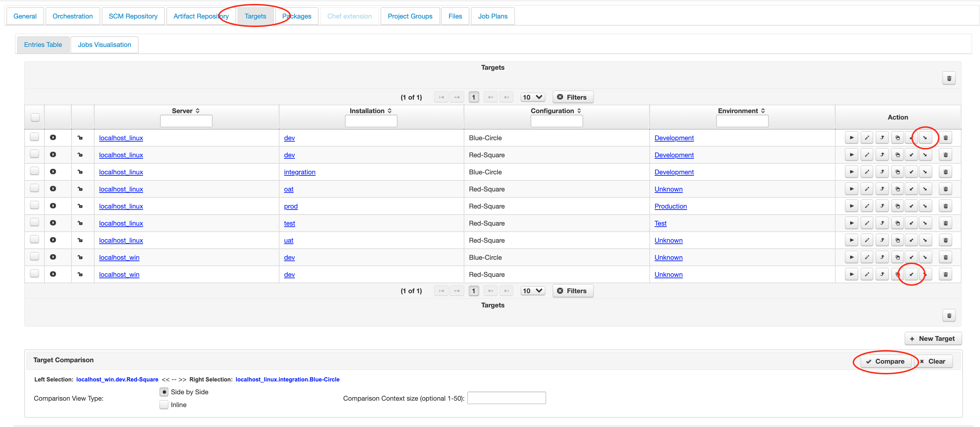The image size is (980, 427).
Task: Open the Production environment link
Action: (x=670, y=206)
